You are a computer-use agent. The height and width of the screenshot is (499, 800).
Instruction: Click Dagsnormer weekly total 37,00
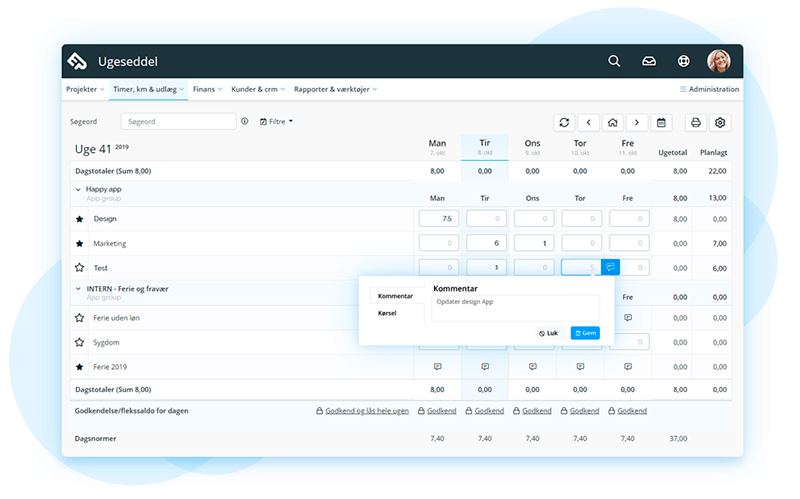point(678,438)
